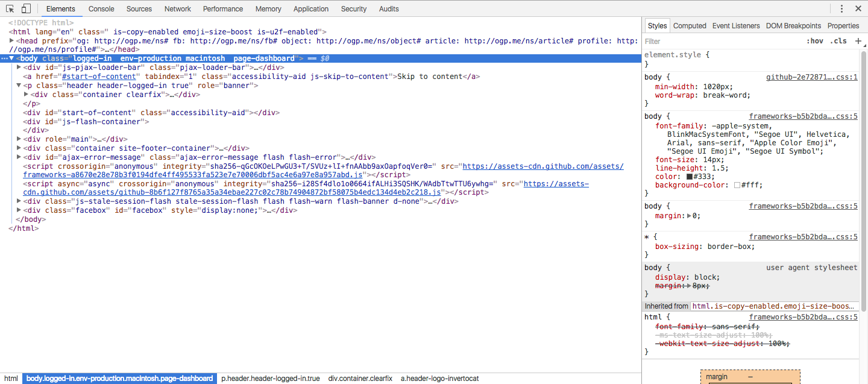This screenshot has height=384, width=868.
Task: Open the DOM Breakpoints tab
Action: click(x=793, y=26)
